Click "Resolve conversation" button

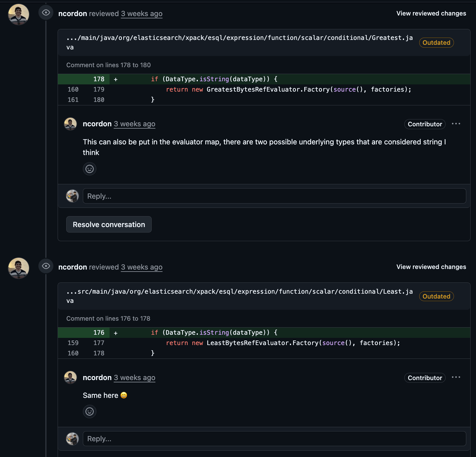[x=109, y=224]
